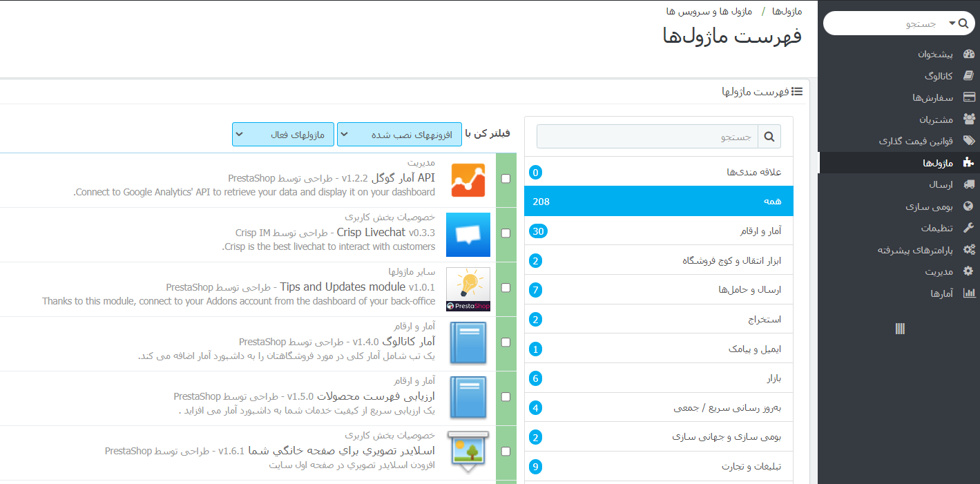Check the Crisp Livechat module checkbox
Viewport: 980px width, 484px height.
click(506, 233)
